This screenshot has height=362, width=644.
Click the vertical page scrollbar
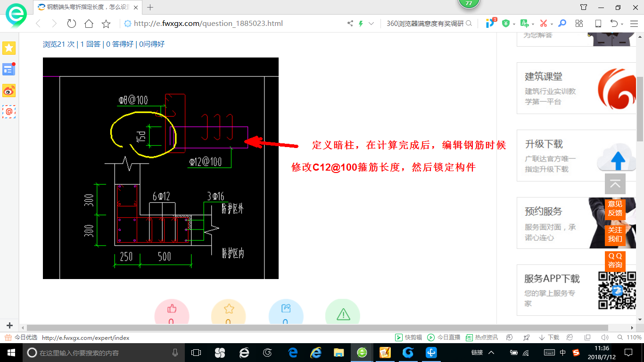(640, 108)
